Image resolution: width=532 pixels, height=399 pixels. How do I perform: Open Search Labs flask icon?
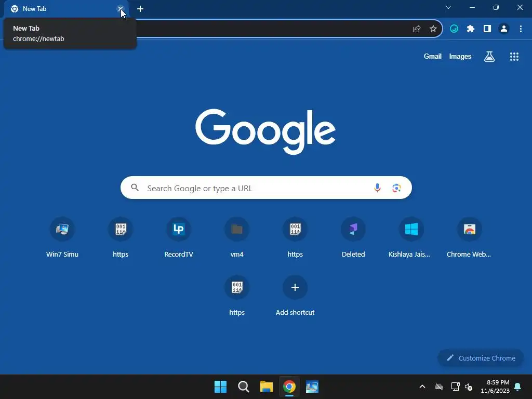click(x=489, y=57)
